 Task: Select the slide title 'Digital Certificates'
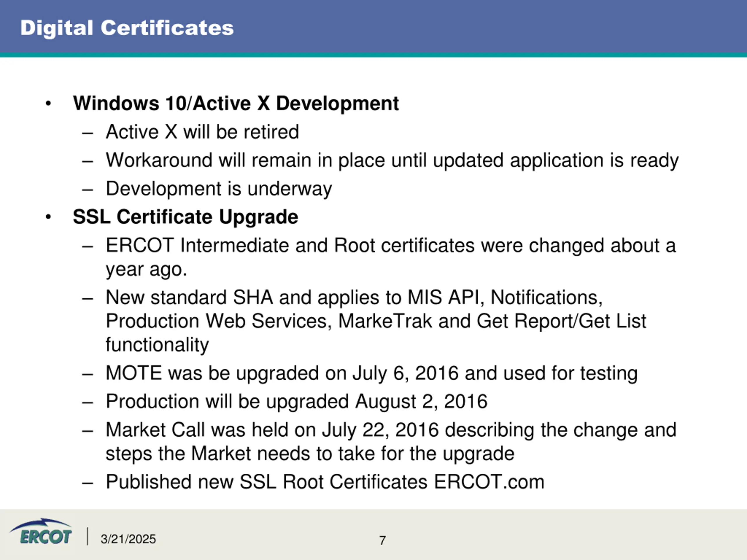point(127,28)
